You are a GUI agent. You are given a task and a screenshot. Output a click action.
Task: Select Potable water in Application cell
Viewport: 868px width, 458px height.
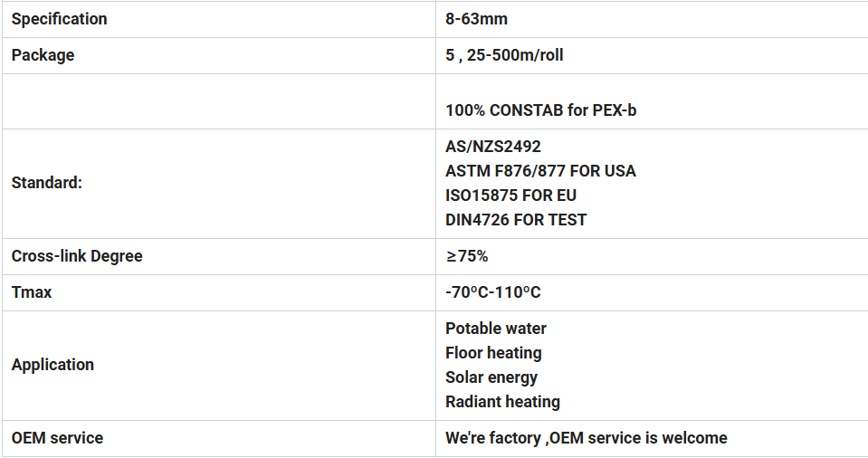click(x=496, y=329)
